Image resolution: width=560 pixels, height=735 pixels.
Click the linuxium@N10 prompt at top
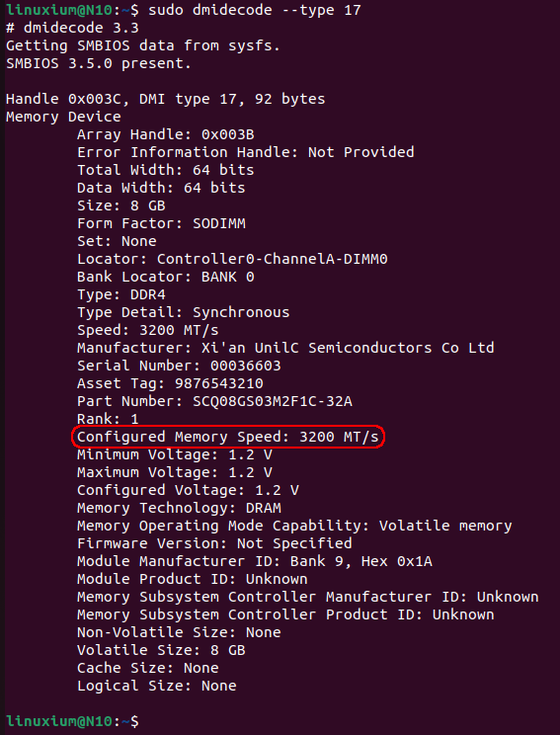coord(59,10)
